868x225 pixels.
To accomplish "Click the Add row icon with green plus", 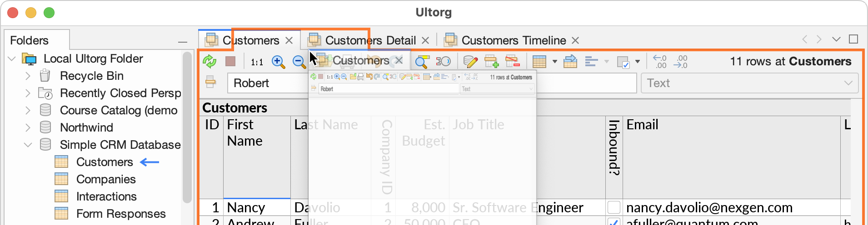I will [491, 61].
